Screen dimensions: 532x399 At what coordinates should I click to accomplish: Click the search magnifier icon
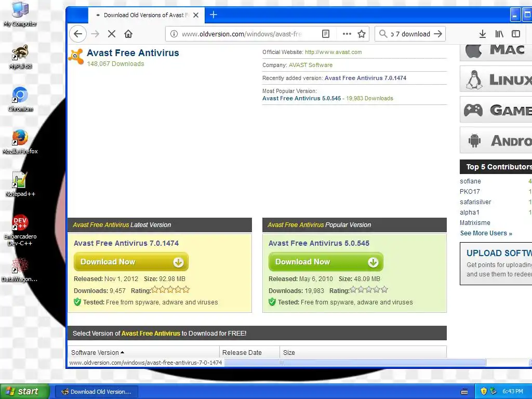click(383, 34)
